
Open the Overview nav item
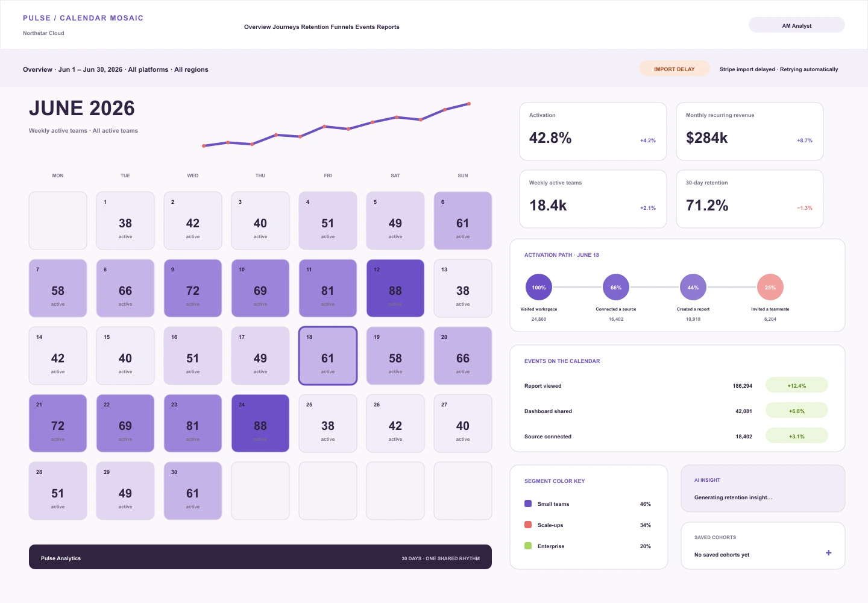click(x=257, y=27)
